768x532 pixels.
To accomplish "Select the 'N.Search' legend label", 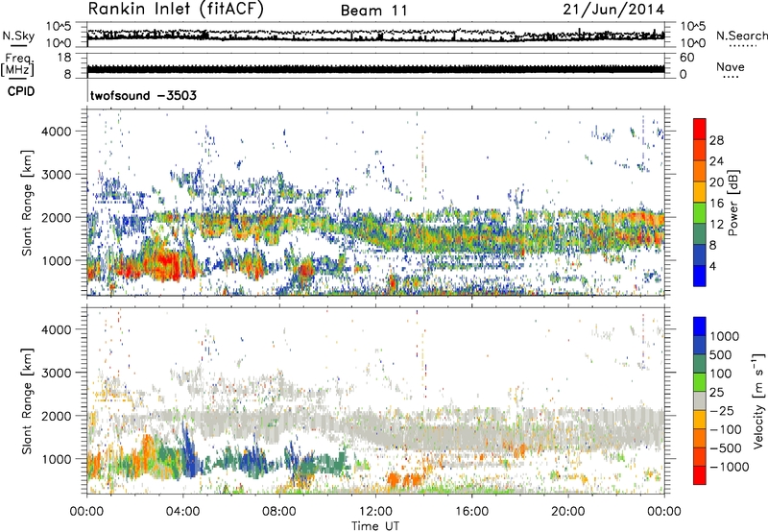I will coord(741,36).
